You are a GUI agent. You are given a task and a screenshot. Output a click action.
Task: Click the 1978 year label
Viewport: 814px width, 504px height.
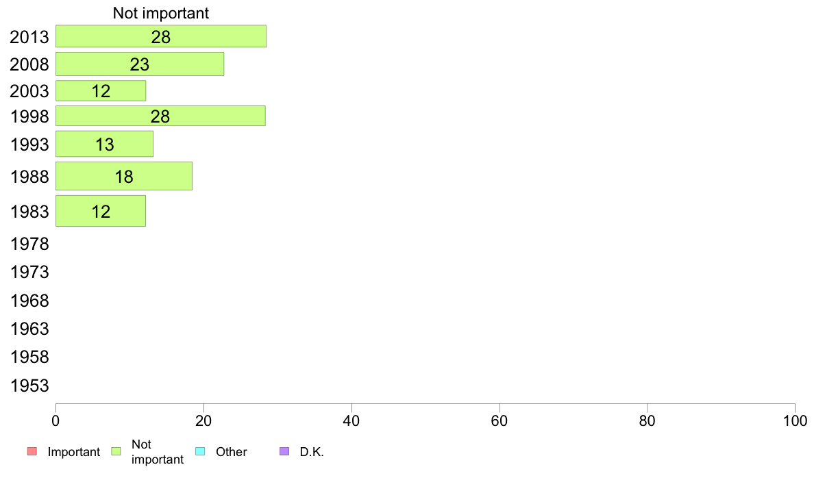click(x=29, y=243)
